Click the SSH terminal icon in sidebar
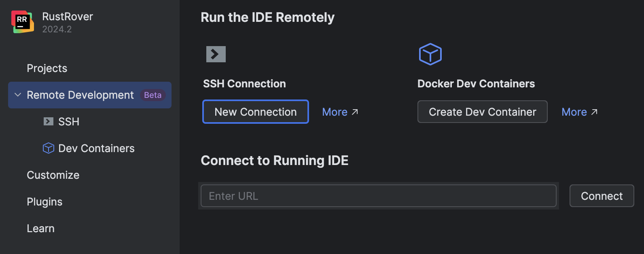The image size is (644, 254). (x=49, y=121)
